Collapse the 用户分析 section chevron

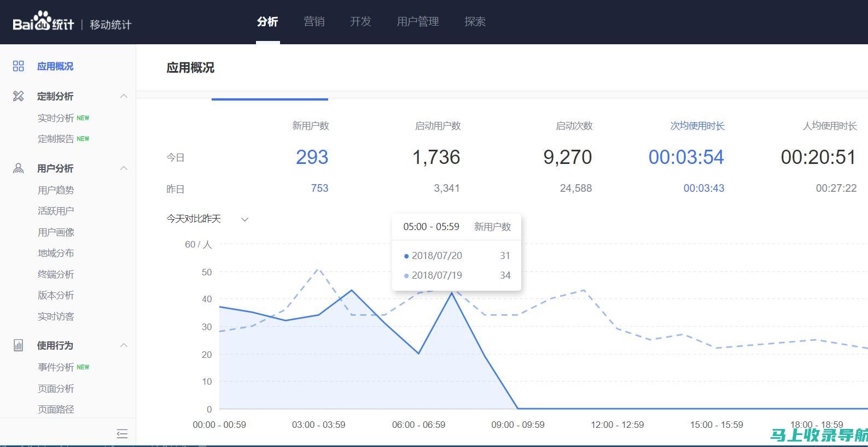pos(124,168)
